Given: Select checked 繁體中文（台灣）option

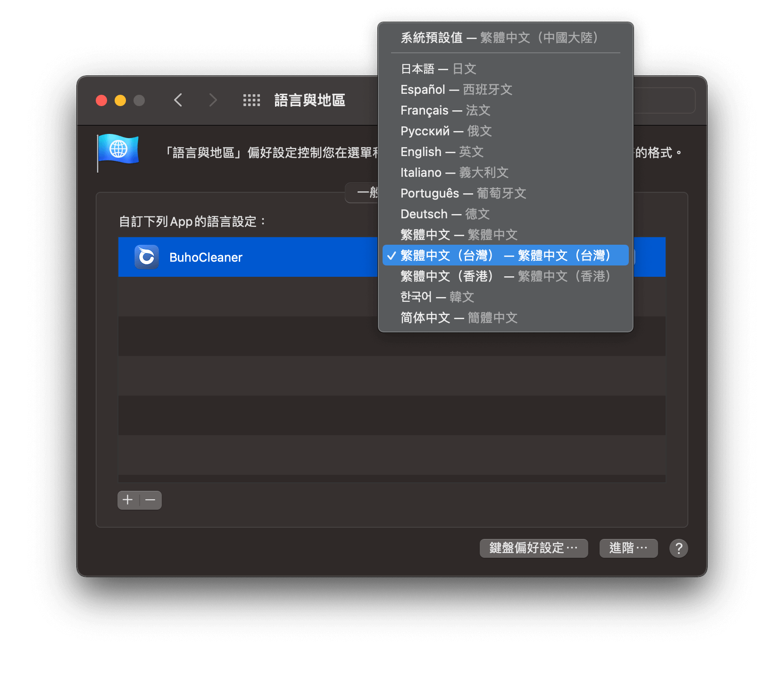Looking at the screenshot, I should pos(506,255).
